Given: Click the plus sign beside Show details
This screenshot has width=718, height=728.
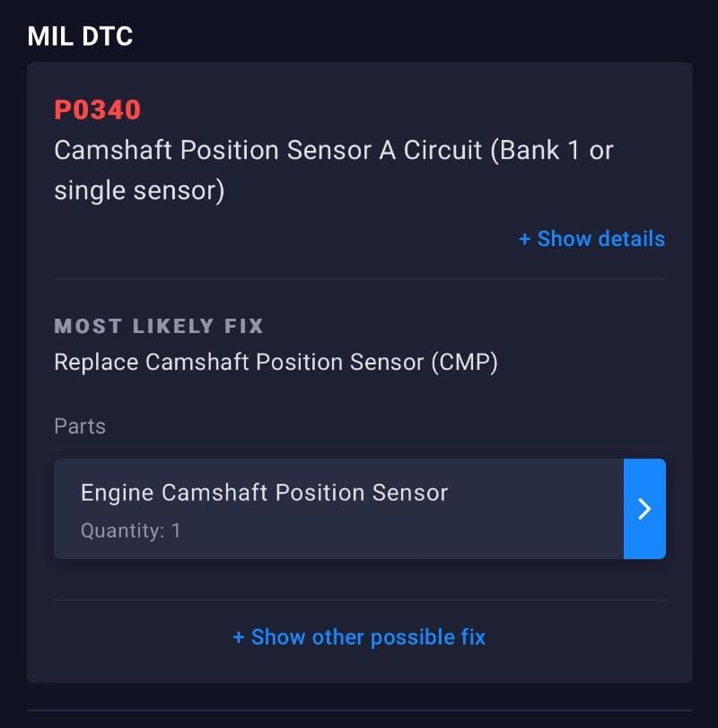Looking at the screenshot, I should click(525, 239).
